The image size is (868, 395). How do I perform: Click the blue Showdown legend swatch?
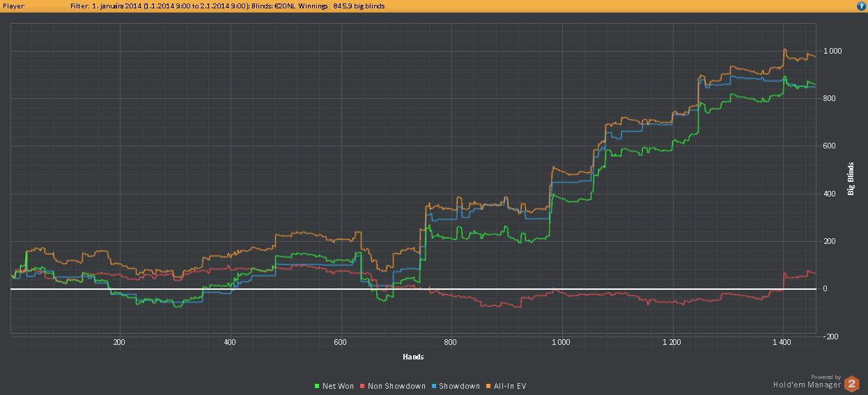(x=433, y=386)
